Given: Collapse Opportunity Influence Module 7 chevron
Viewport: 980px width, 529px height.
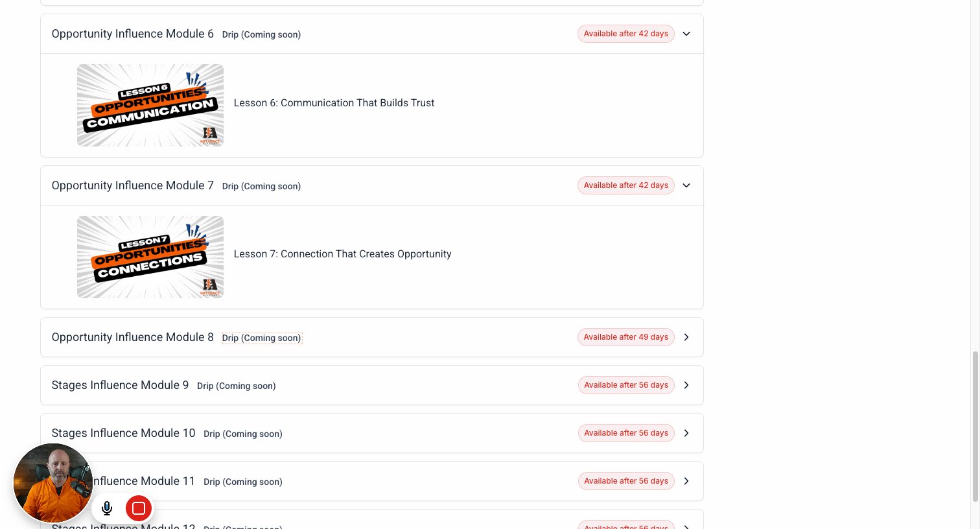Looking at the screenshot, I should tap(686, 185).
